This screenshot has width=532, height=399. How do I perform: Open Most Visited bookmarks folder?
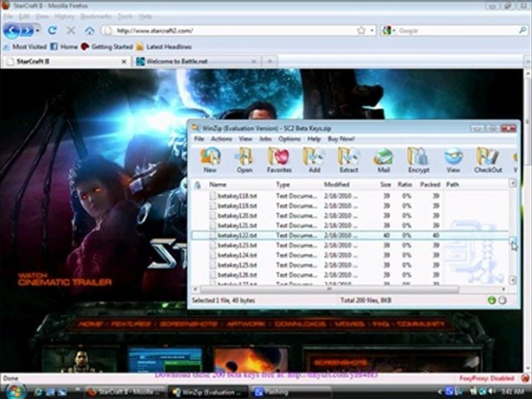pyautogui.click(x=25, y=47)
